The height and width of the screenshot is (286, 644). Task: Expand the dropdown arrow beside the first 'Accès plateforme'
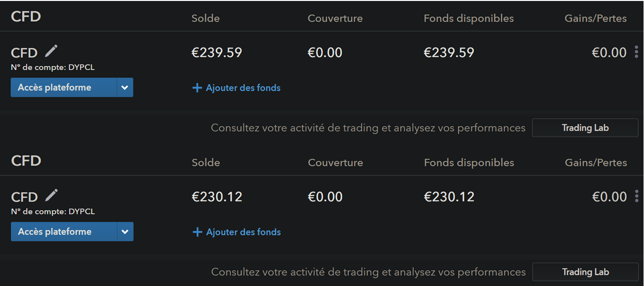[x=125, y=87]
